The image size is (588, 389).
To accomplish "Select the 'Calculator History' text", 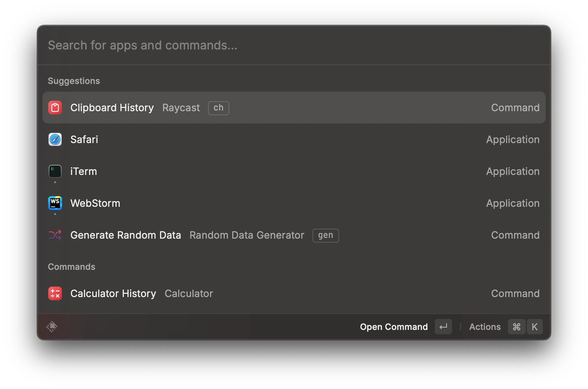I will coord(113,293).
